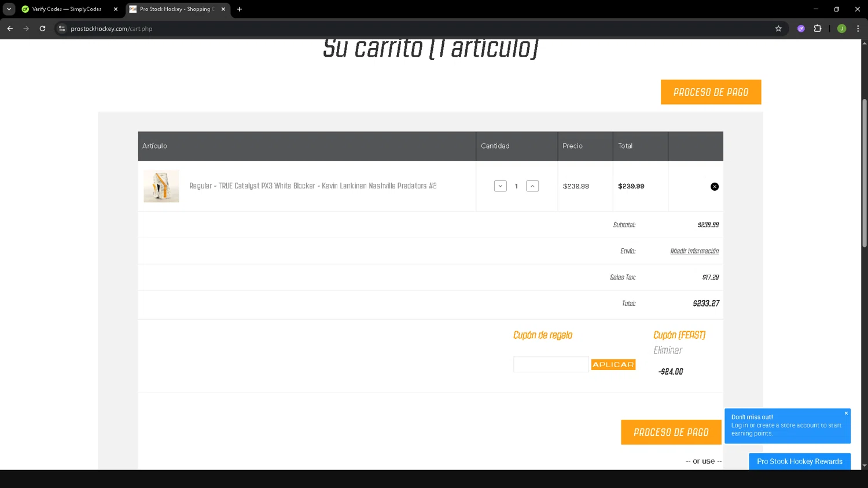Reload the cart page
868x488 pixels.
tap(42, 28)
